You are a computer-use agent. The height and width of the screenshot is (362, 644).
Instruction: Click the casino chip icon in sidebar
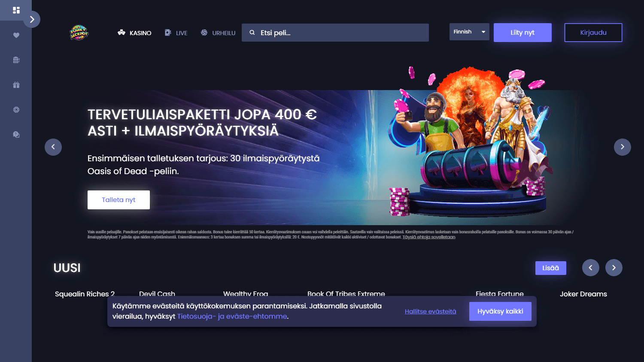[16, 110]
